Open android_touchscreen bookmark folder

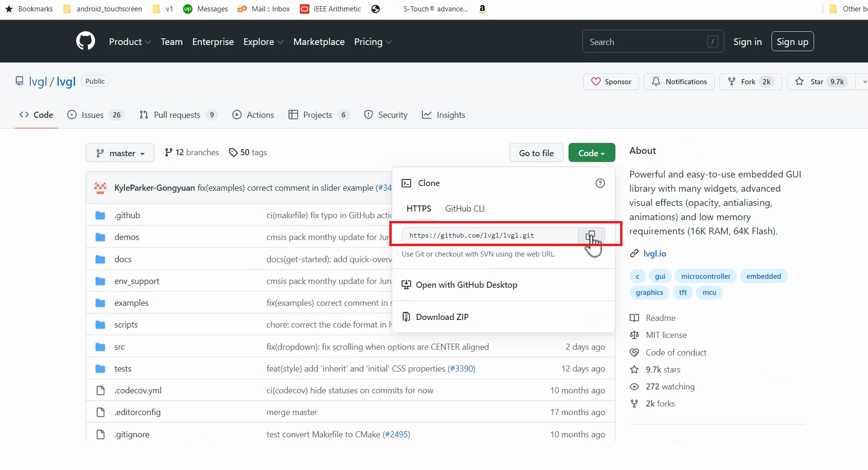(103, 9)
